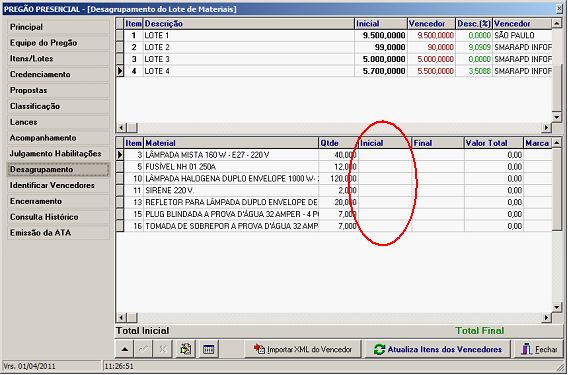This screenshot has width=568, height=375.
Task: Select the LOTE 1 row
Action: 333,36
